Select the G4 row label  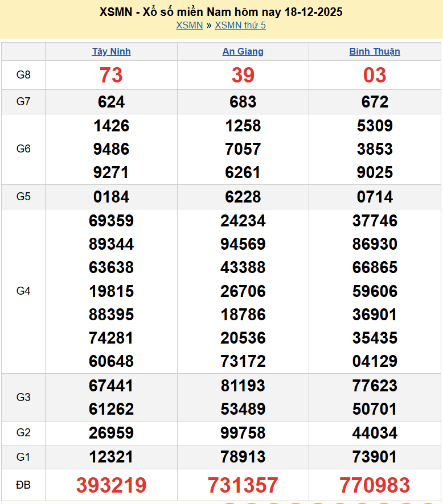click(23, 291)
